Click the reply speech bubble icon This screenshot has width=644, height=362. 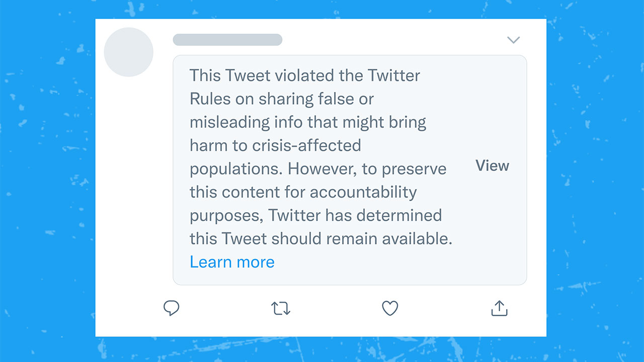point(172,308)
